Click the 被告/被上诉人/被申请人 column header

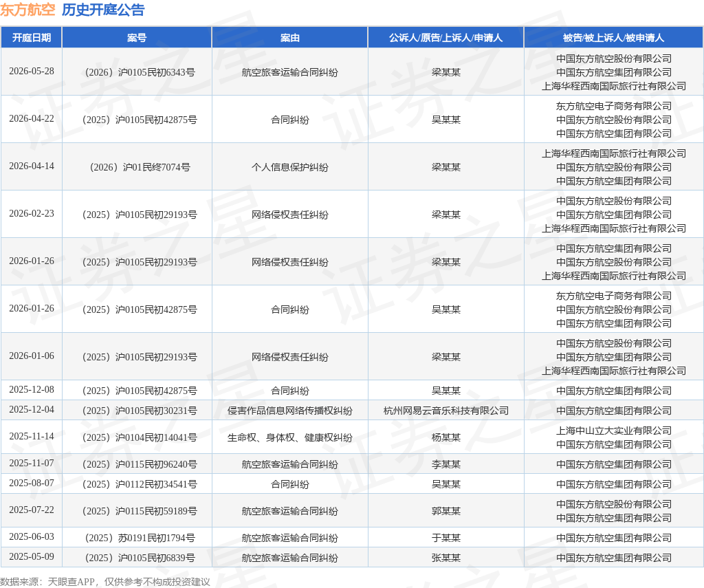[x=614, y=38]
